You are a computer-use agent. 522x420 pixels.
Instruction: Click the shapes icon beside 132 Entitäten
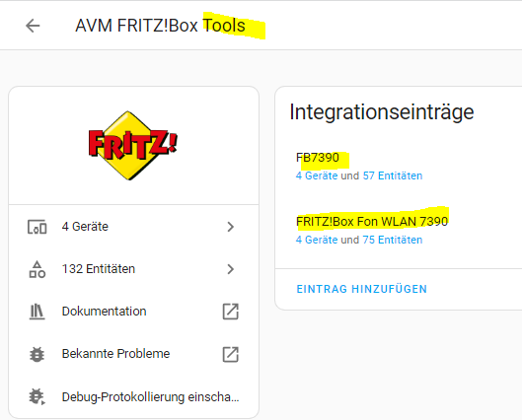(x=37, y=269)
